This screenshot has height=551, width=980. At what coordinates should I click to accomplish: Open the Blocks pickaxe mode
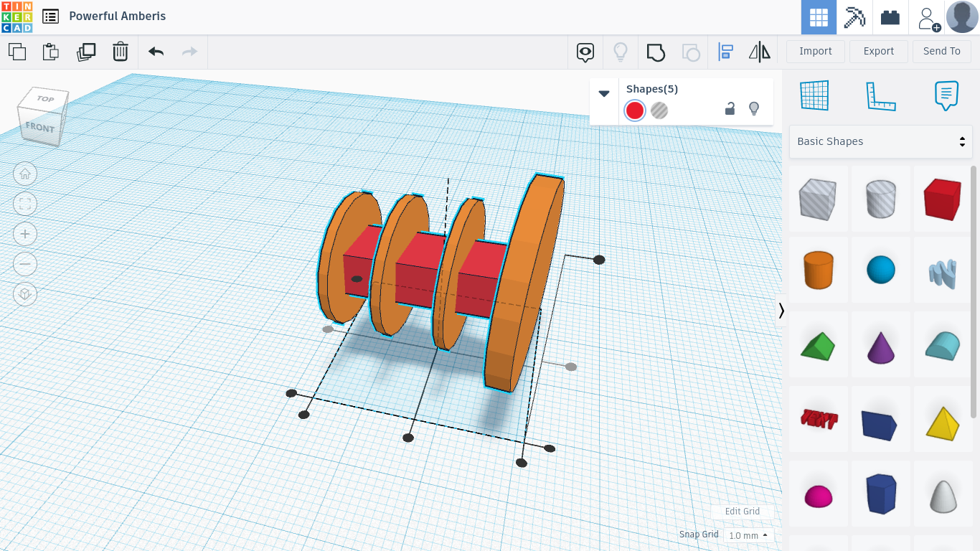tap(854, 17)
